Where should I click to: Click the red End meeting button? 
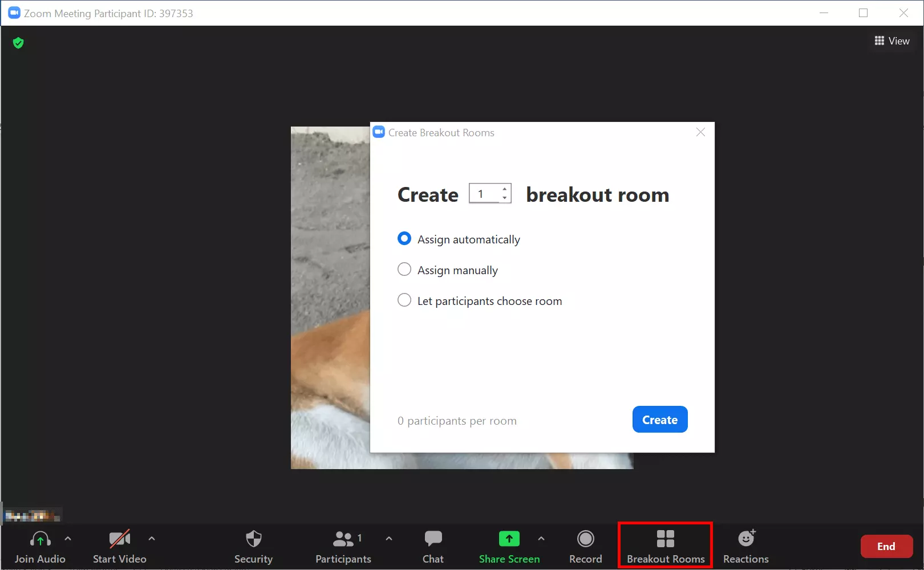tap(886, 546)
